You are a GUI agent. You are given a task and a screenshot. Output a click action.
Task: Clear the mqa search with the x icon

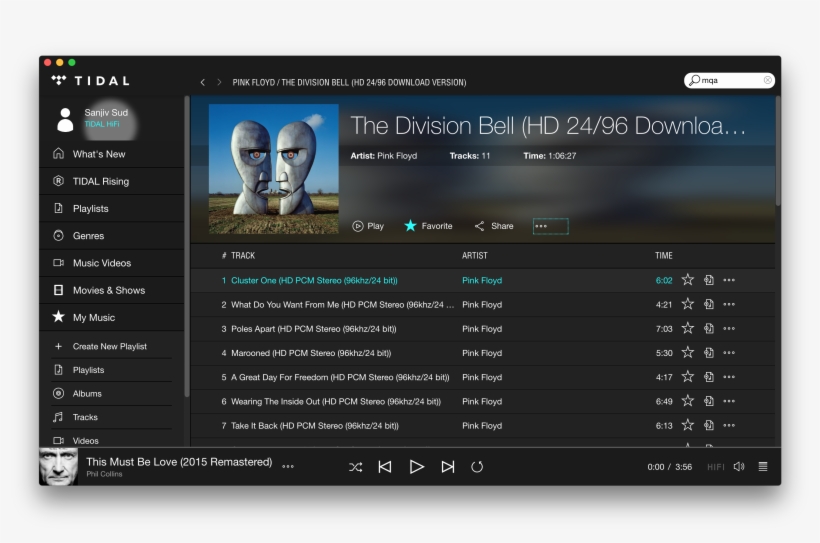(767, 80)
